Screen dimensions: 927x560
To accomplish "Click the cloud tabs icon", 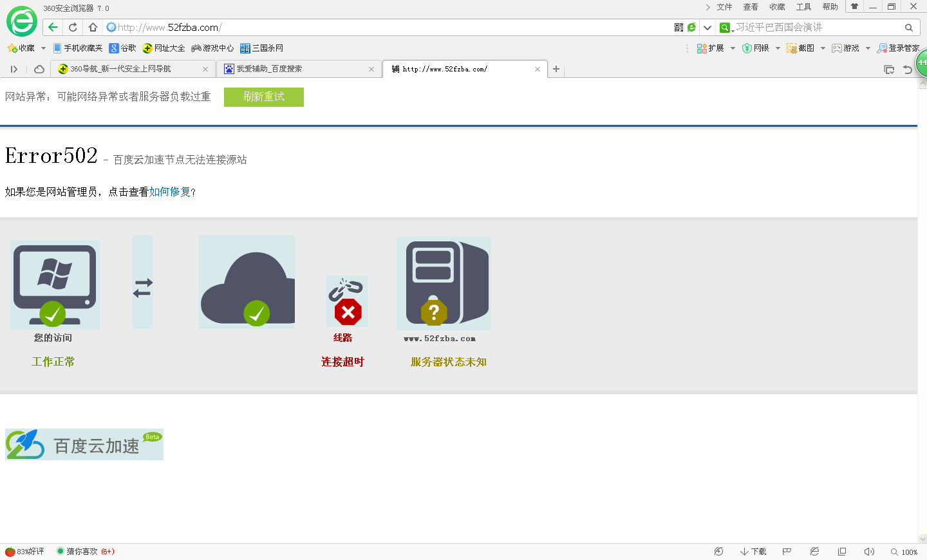I will [x=39, y=69].
